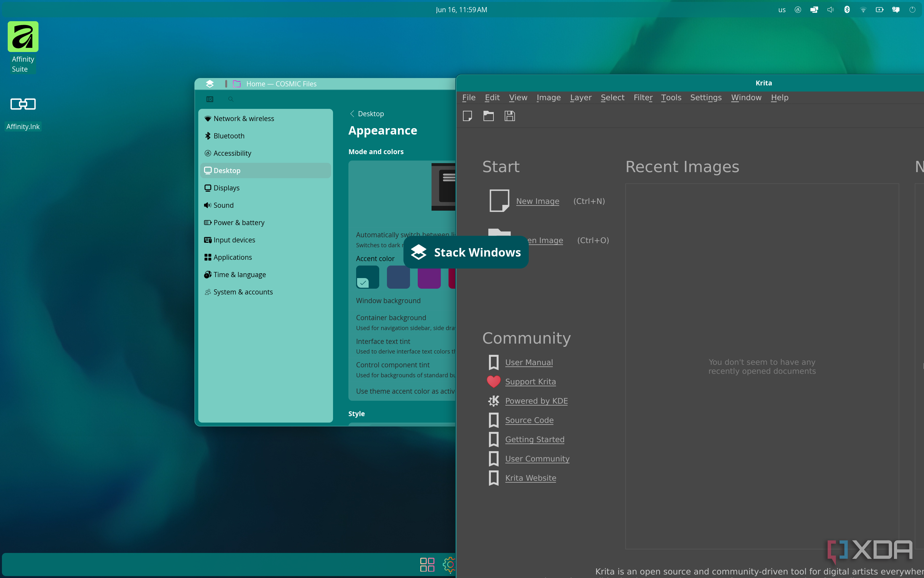Select Power & battery in the settings sidebar
Viewport: 924px width, 578px height.
[x=265, y=223]
